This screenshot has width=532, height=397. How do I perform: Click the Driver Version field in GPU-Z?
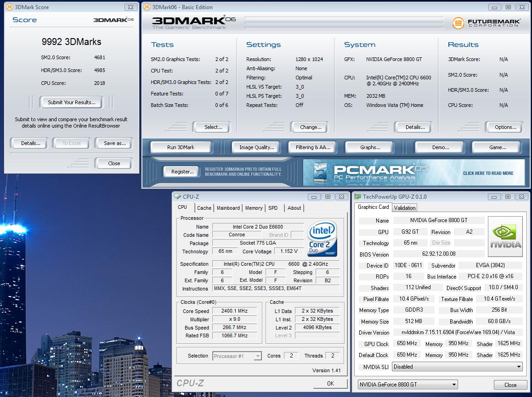(x=458, y=332)
